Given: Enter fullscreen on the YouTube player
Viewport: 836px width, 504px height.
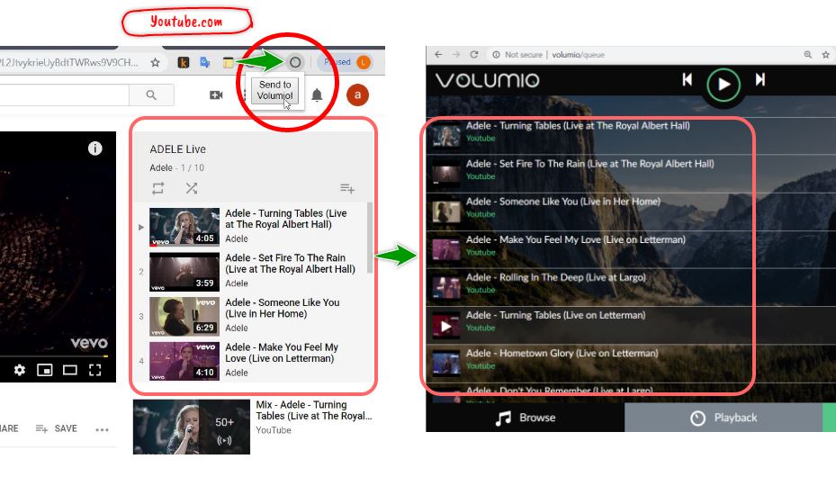Looking at the screenshot, I should (94, 370).
